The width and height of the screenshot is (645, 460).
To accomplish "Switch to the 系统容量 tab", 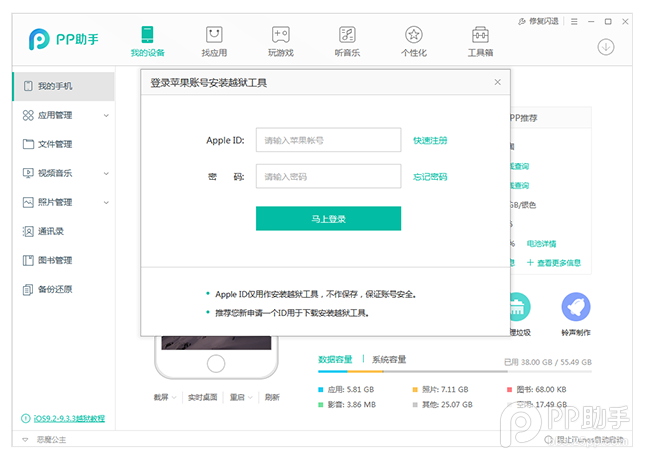I will (x=389, y=359).
